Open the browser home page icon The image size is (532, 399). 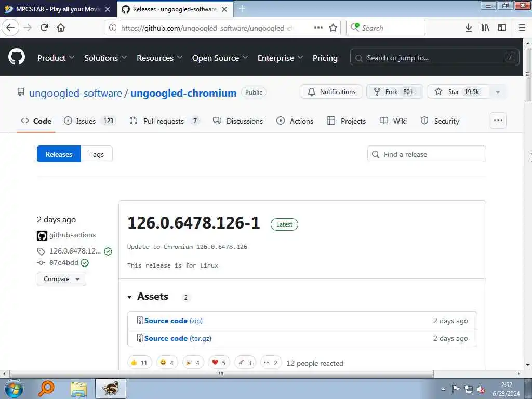pyautogui.click(x=61, y=28)
